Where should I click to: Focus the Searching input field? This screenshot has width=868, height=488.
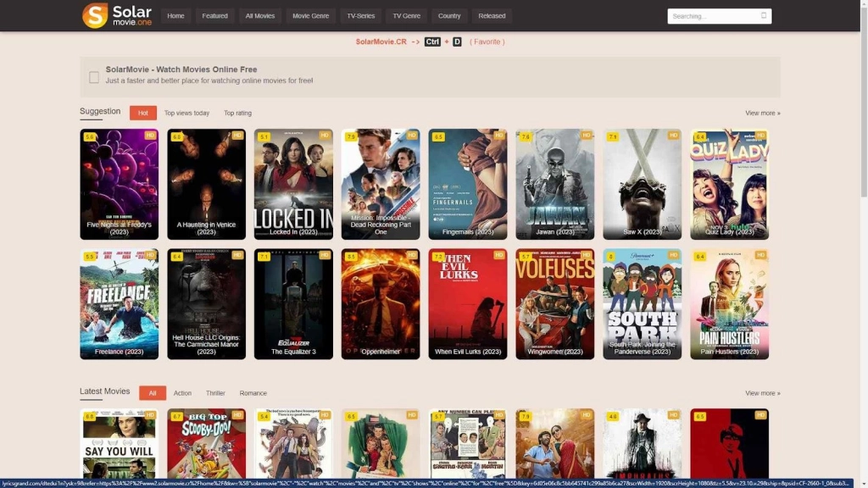[x=719, y=16]
